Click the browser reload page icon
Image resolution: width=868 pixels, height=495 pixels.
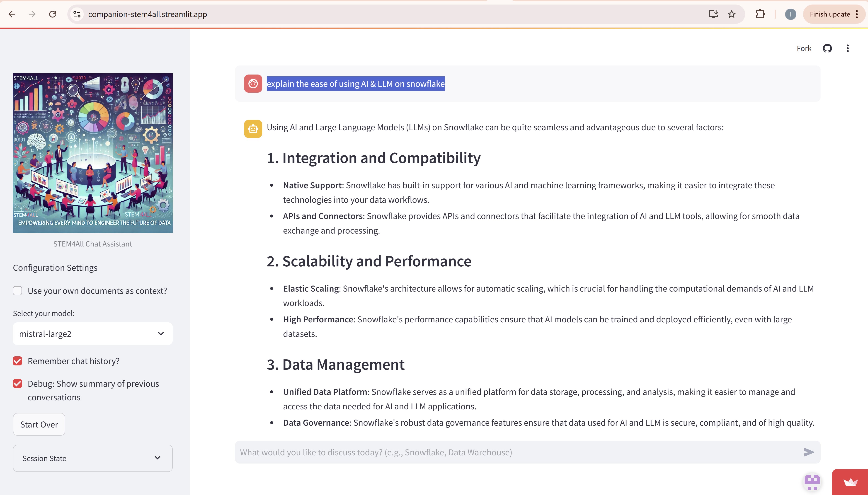(52, 14)
